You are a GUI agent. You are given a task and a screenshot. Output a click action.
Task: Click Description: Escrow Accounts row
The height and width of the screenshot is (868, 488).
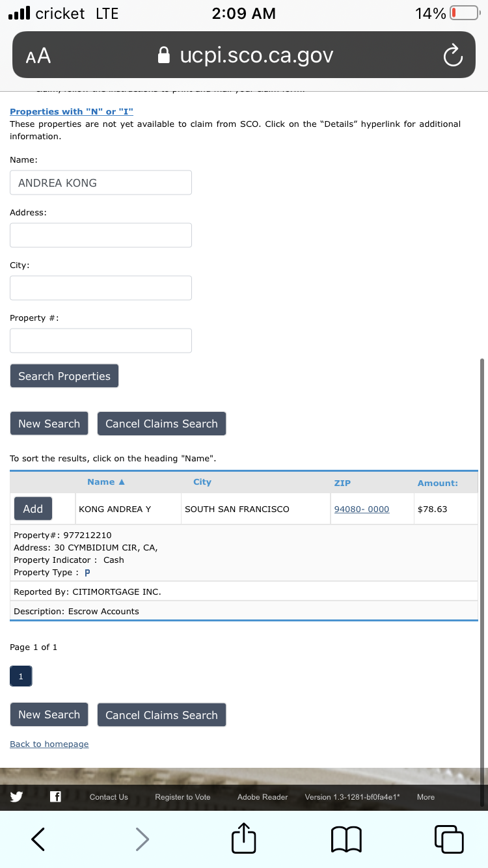click(244, 611)
